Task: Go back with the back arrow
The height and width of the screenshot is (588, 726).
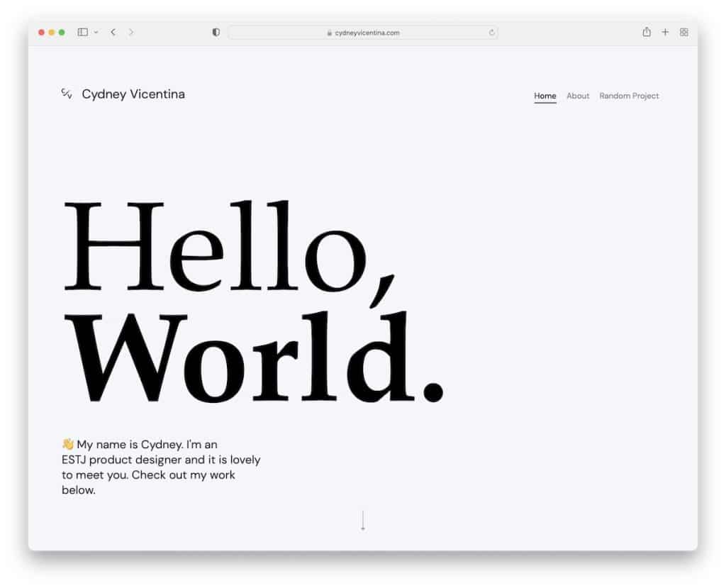Action: tap(113, 32)
